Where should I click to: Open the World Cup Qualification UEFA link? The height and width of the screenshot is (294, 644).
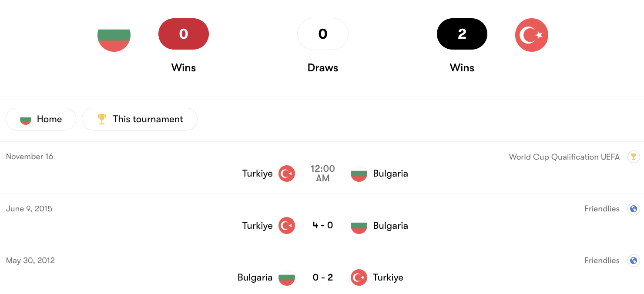pyautogui.click(x=564, y=157)
